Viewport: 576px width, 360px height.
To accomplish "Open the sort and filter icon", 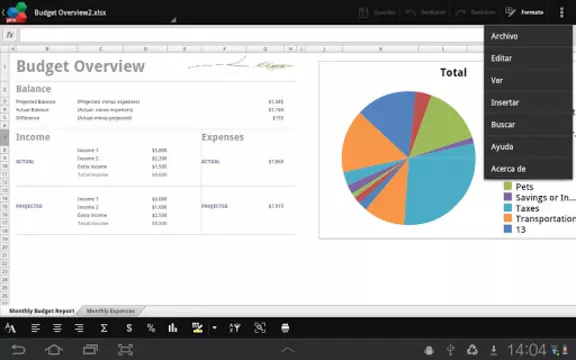I will tap(235, 328).
